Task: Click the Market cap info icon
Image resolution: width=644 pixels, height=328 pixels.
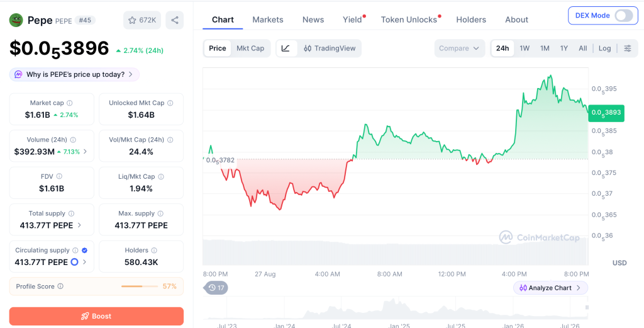Action: [x=70, y=103]
